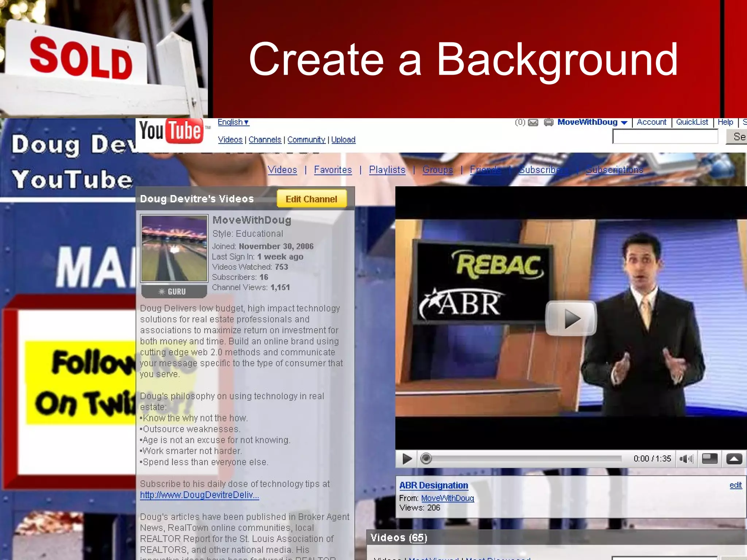Click the edit link beside ABR Designation
Viewport: 747px width, 560px height.
[x=736, y=485]
